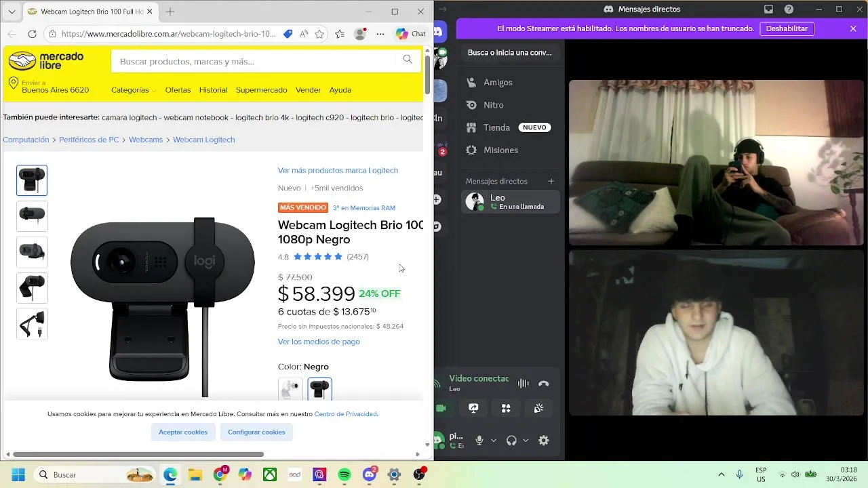Close the Webcam Logitech Brio tab

[x=149, y=12]
